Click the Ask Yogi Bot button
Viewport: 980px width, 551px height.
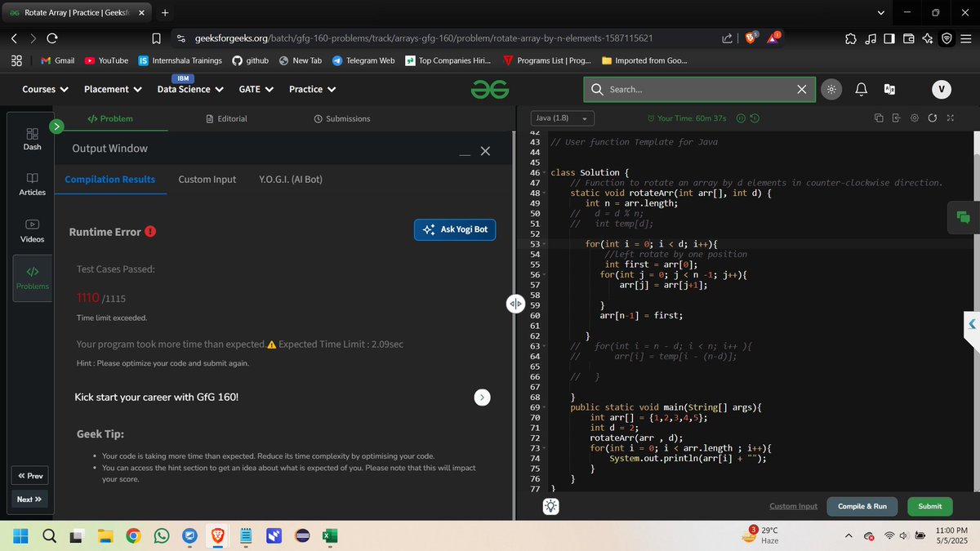pyautogui.click(x=455, y=229)
